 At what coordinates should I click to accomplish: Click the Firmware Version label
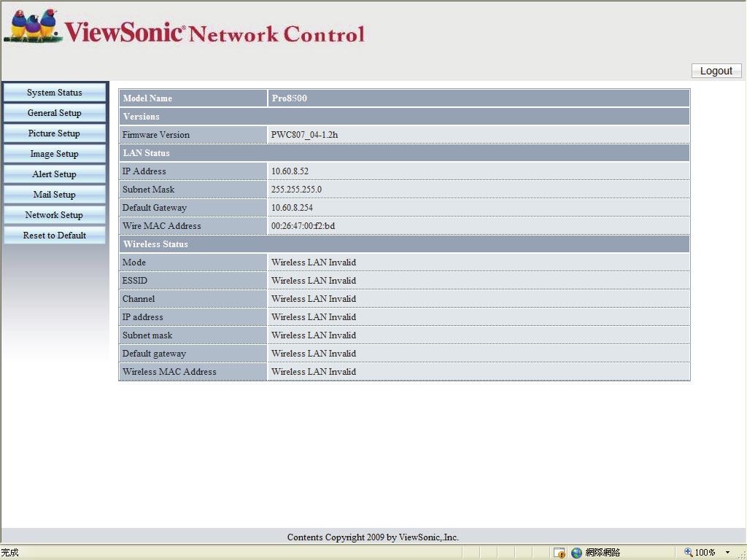(156, 135)
